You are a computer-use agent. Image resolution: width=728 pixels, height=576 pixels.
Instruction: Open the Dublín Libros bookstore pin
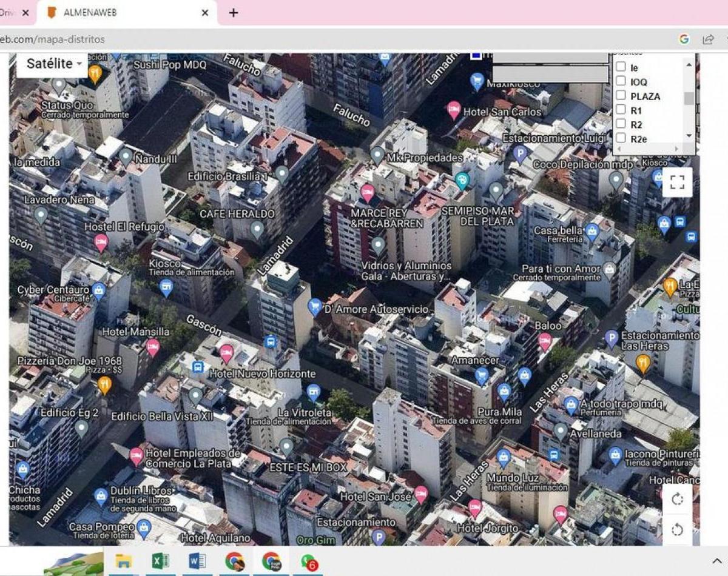(x=101, y=497)
